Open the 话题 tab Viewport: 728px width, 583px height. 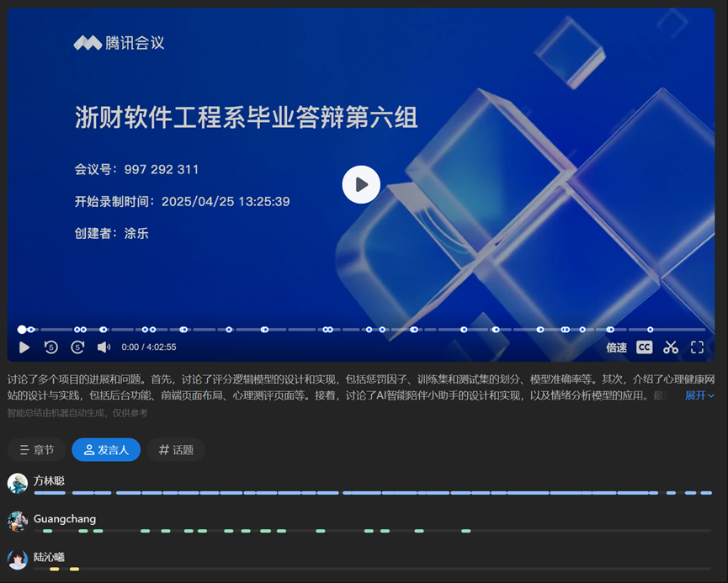point(176,450)
